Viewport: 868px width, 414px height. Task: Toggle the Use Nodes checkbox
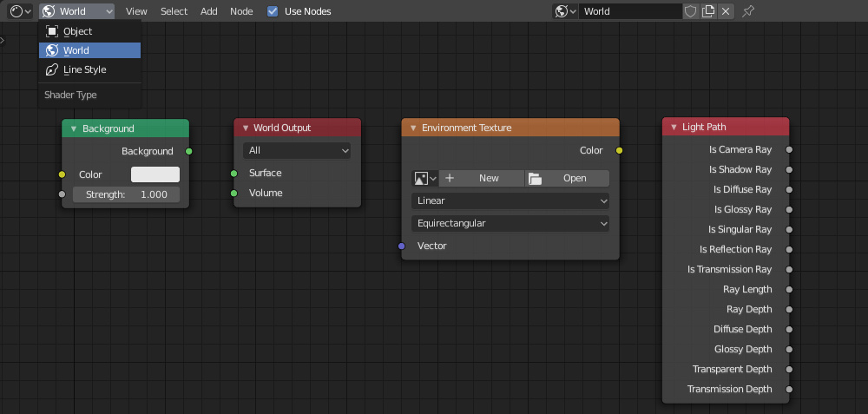pos(273,11)
